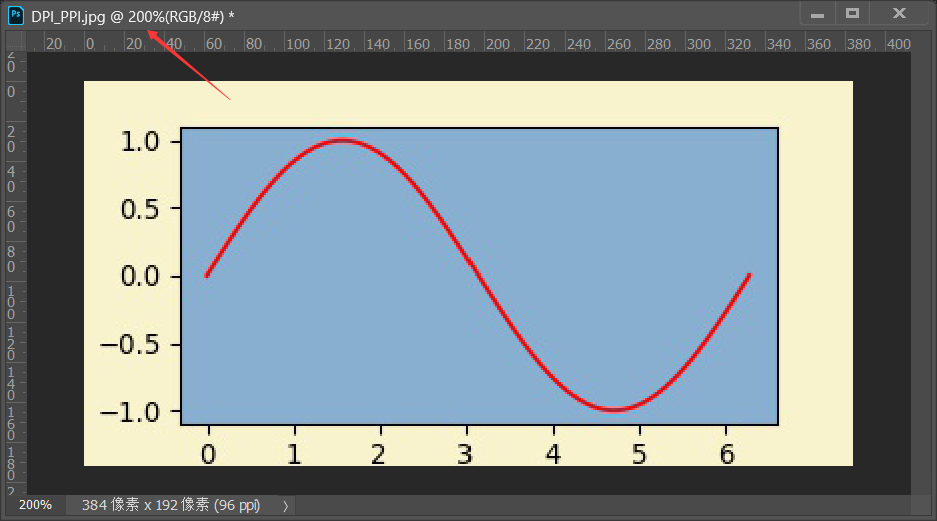Click the horizontal ruler at mark 300

(698, 44)
